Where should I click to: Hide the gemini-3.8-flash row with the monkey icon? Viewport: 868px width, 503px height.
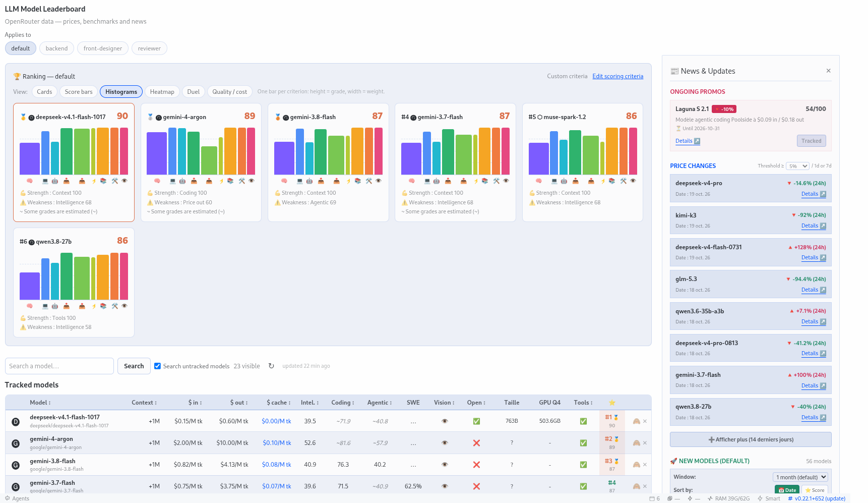(x=636, y=465)
